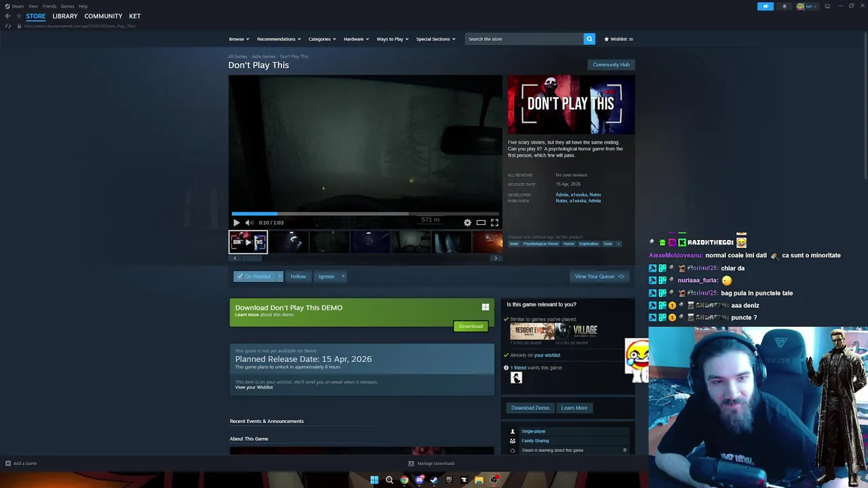Image resolution: width=868 pixels, height=488 pixels.
Task: Play the game trailer video
Action: (236, 222)
